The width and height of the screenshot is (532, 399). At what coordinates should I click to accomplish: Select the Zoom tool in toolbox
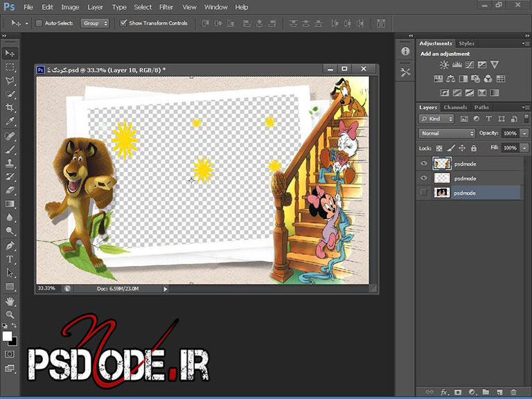[10, 314]
